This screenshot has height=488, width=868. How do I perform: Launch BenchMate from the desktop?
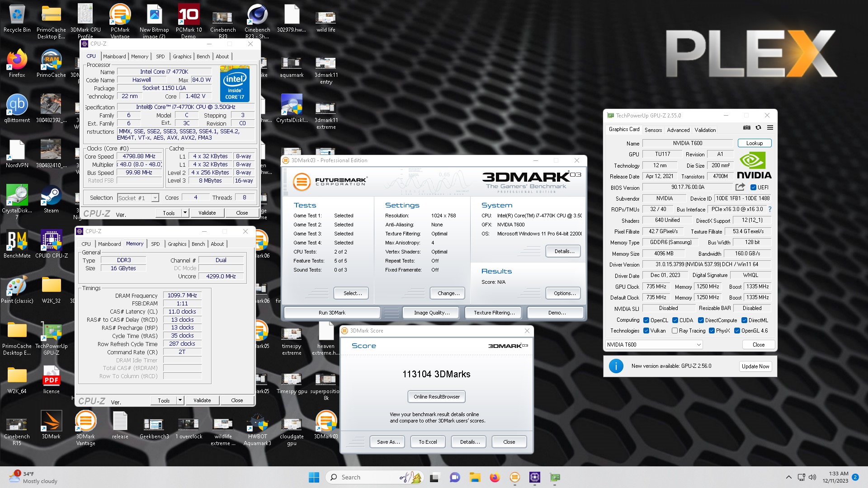point(17,244)
